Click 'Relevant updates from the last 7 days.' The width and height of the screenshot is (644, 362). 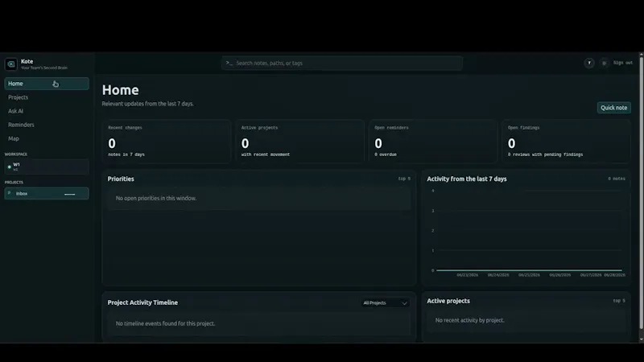(x=148, y=104)
